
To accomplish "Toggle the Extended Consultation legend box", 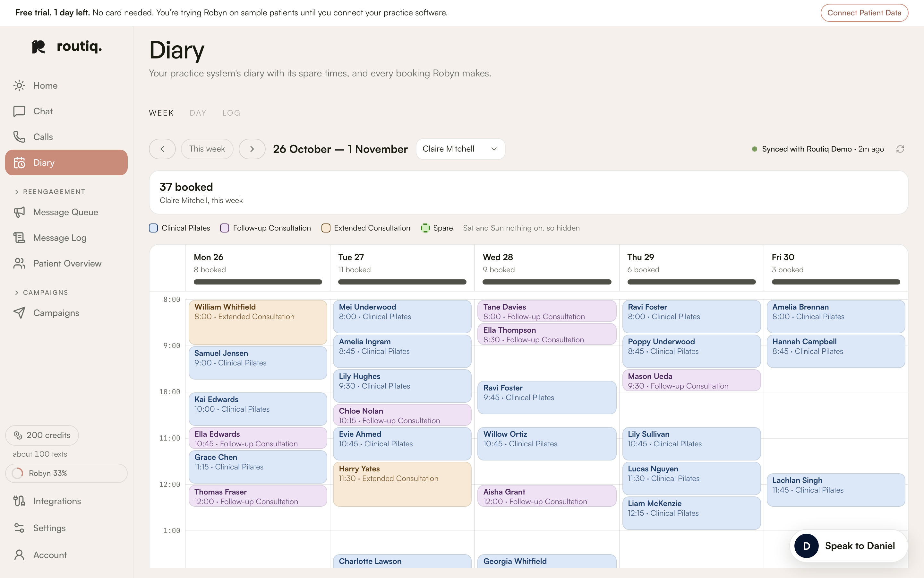I will [326, 228].
